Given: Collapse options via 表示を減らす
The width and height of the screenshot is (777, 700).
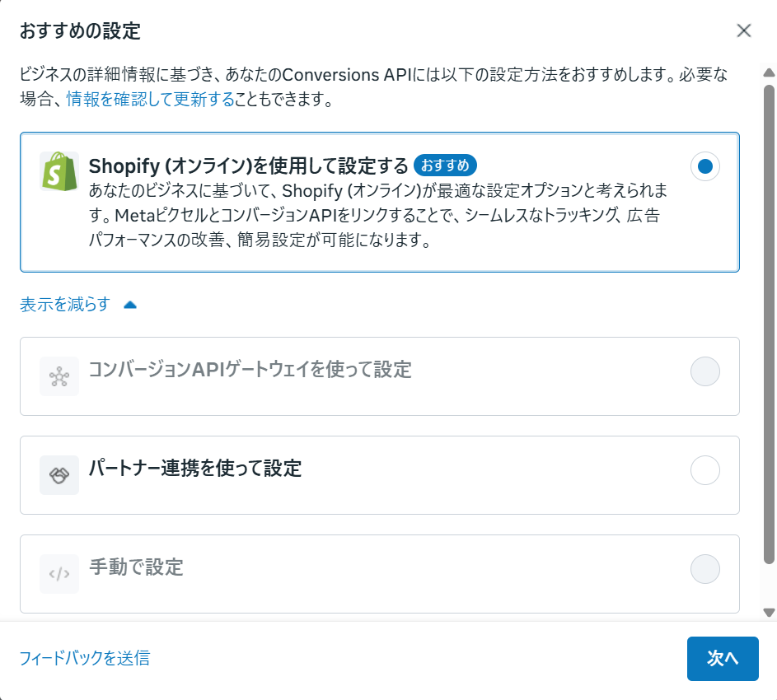Looking at the screenshot, I should [x=65, y=305].
